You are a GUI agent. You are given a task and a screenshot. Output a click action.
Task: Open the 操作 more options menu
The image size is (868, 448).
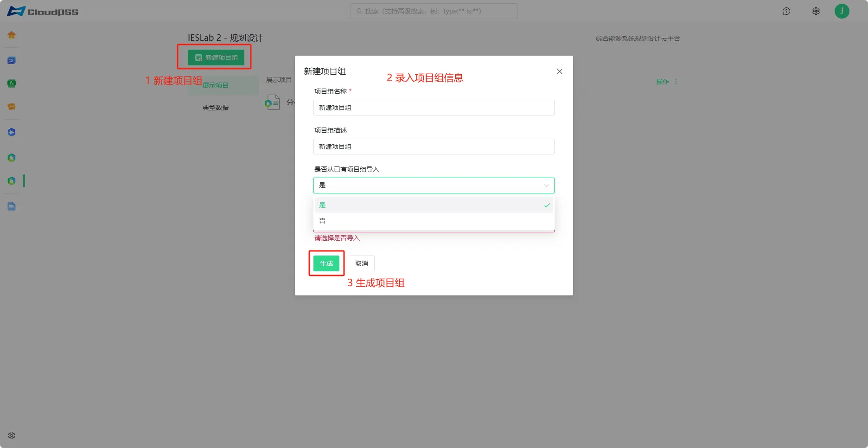point(676,82)
